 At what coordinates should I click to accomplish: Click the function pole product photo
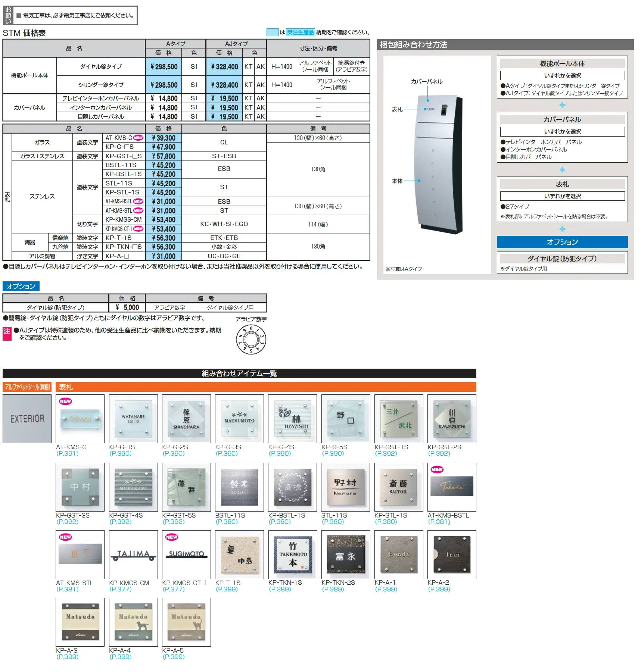coord(438,164)
